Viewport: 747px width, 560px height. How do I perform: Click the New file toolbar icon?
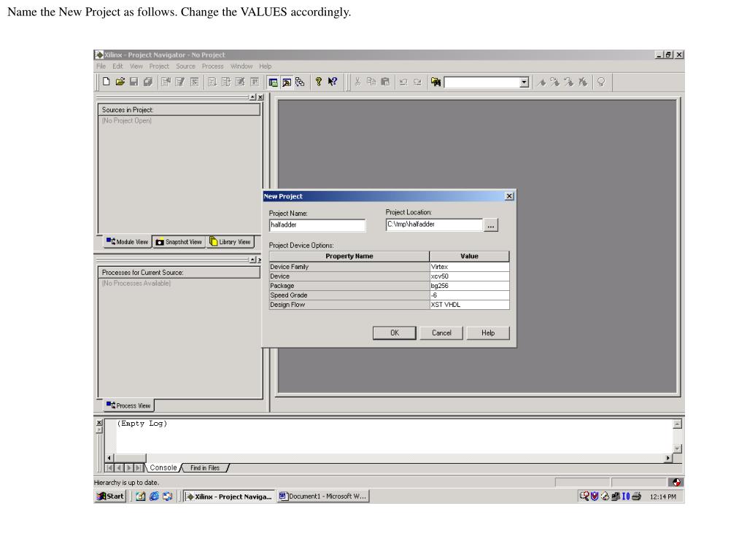click(x=107, y=82)
